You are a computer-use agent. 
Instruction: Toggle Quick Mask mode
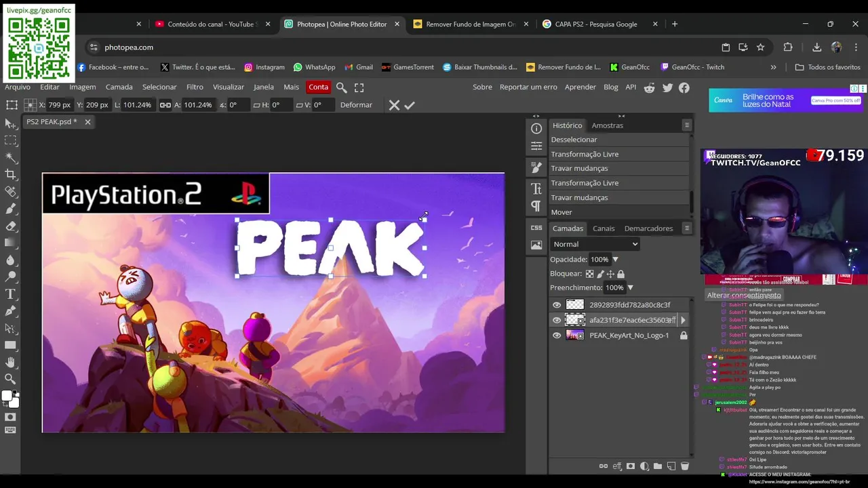click(11, 417)
